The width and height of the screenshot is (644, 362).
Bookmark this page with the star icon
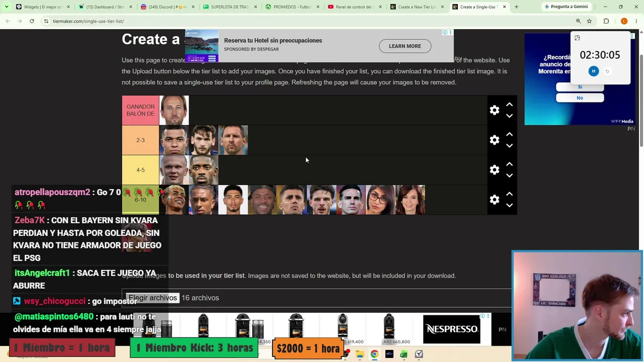point(589,21)
